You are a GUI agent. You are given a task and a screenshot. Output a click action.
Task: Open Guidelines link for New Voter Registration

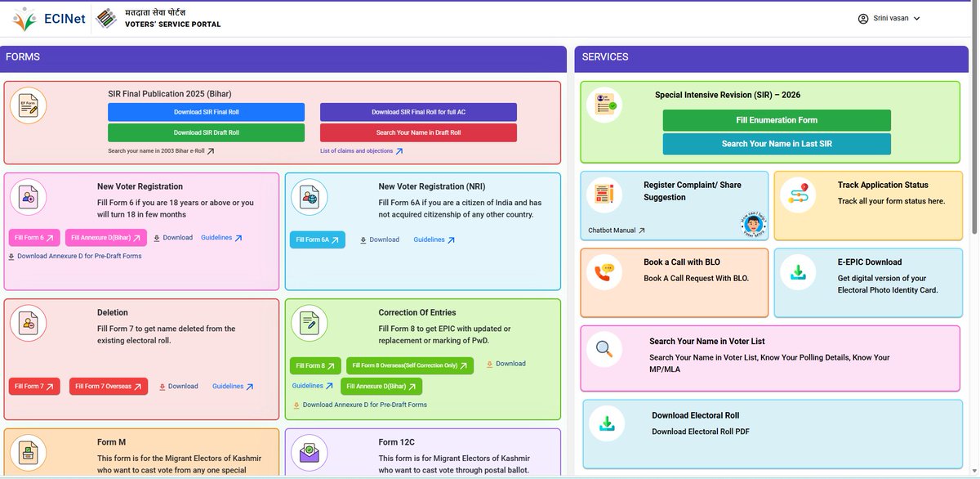221,238
